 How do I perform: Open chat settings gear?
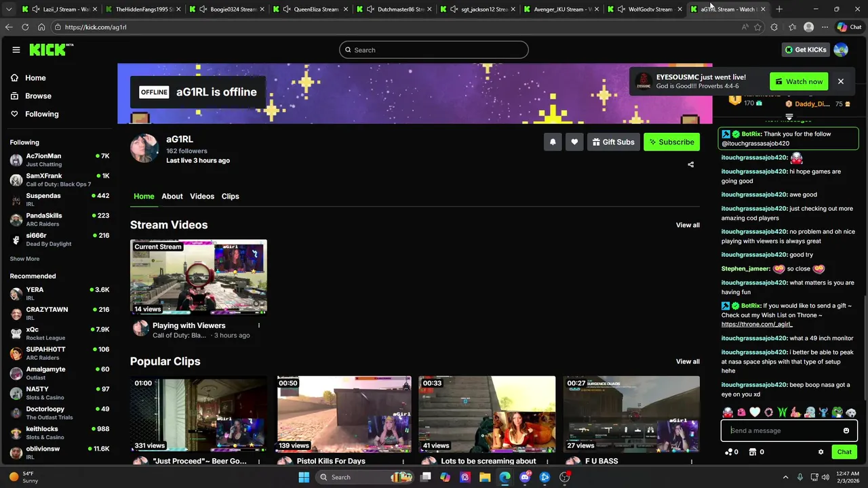821,452
